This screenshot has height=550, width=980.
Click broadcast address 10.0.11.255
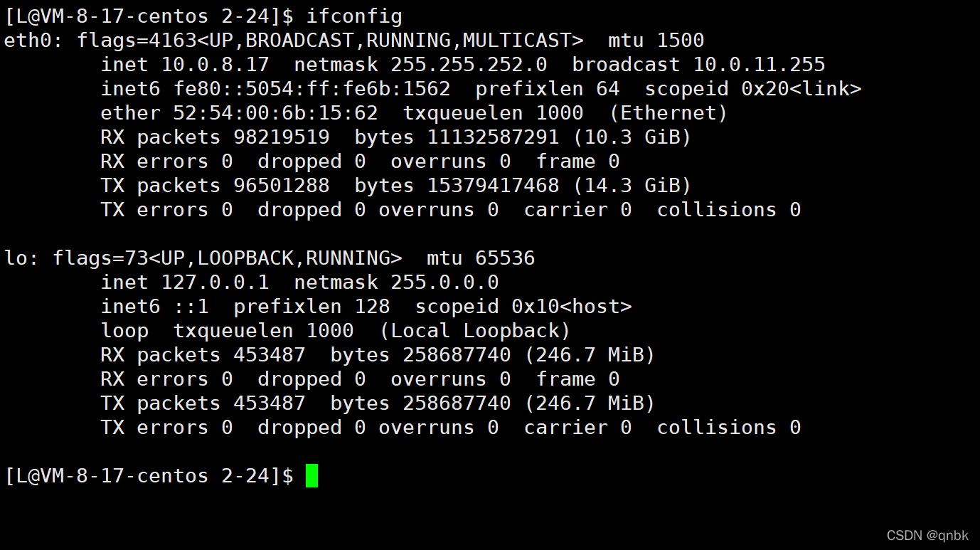coord(759,65)
